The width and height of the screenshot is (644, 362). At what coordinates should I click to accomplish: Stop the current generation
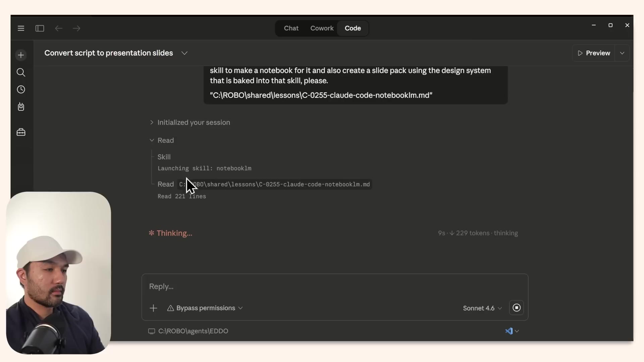click(516, 308)
